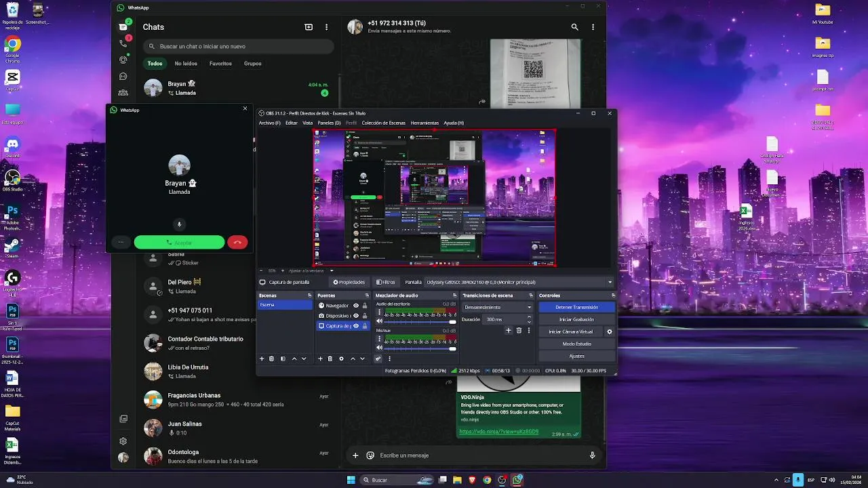
Task: Add a scene with Escenas plus icon
Action: pos(262,359)
